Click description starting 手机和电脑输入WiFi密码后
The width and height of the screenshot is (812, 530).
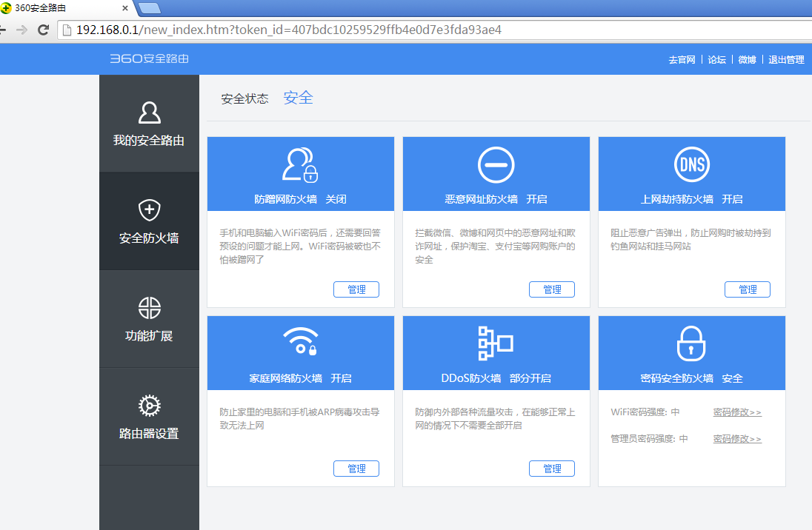click(300, 246)
